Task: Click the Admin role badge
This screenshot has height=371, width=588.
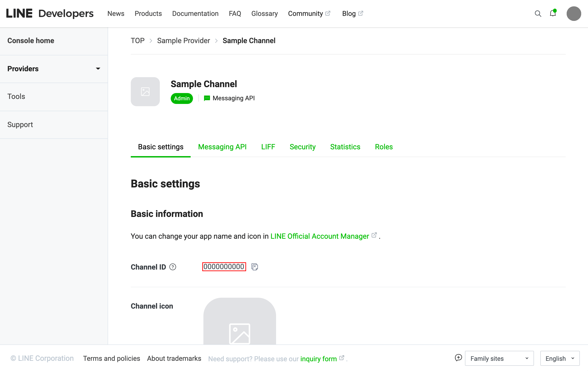Action: pos(182,98)
